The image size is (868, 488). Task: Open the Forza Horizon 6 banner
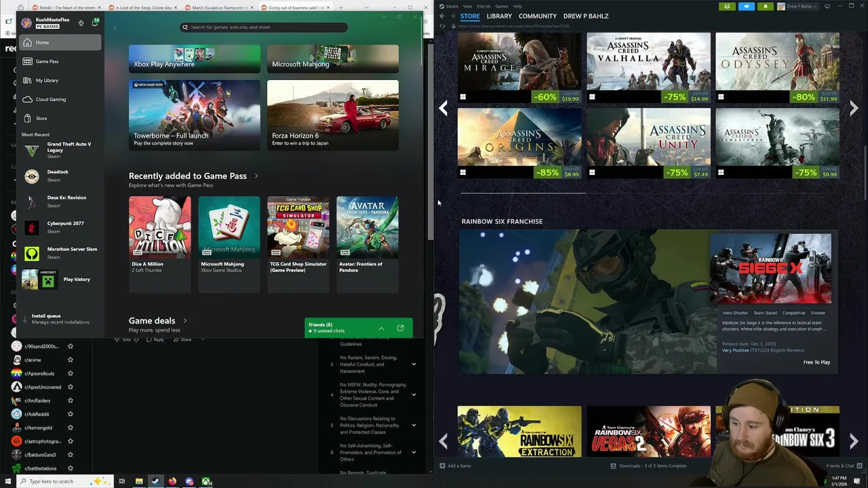tap(333, 115)
